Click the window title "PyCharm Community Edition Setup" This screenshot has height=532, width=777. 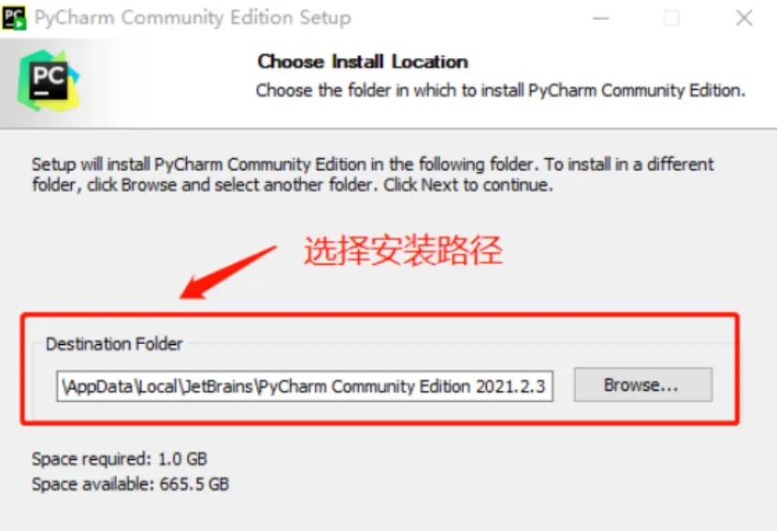193,18
